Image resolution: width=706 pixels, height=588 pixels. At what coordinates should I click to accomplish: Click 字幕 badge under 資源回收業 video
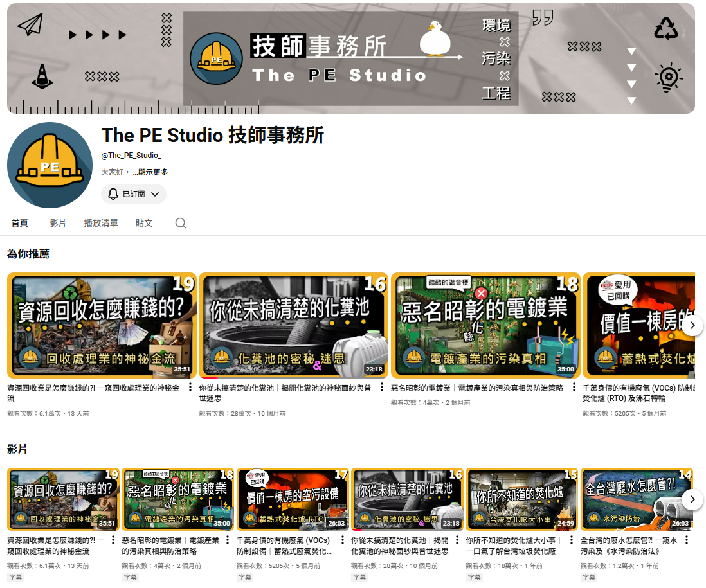click(15, 577)
